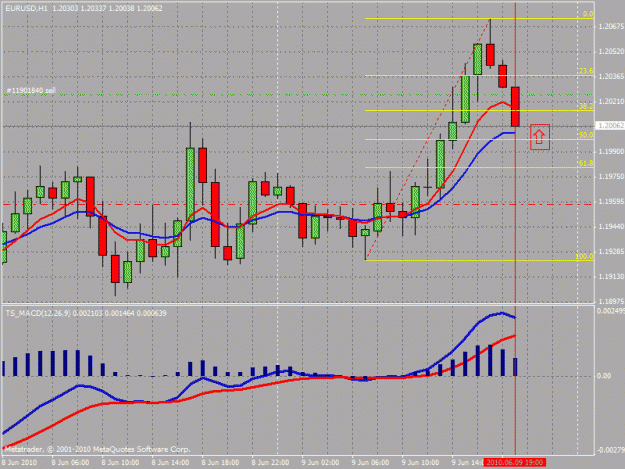This screenshot has height=469, width=625.
Task: Click the MACD 0.00 axis label
Action: pos(604,376)
